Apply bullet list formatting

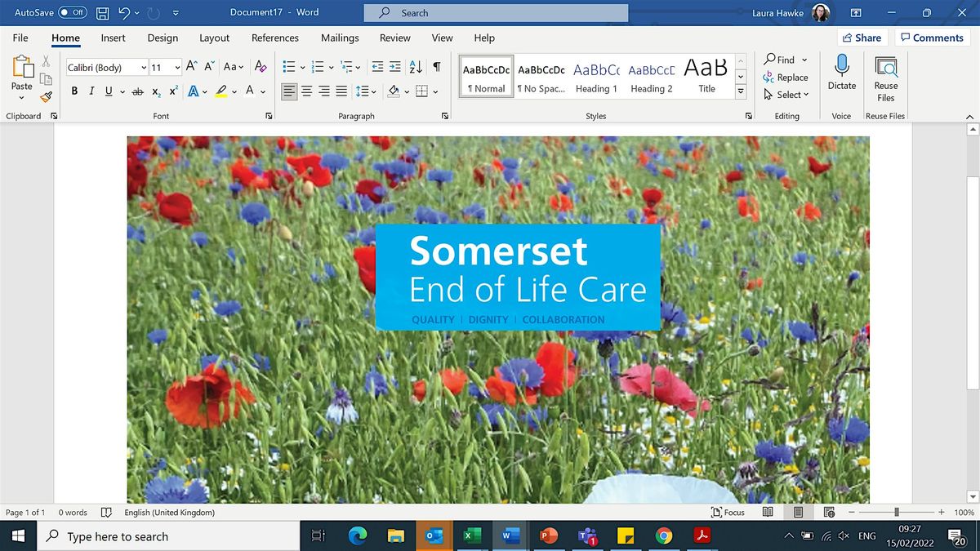click(288, 67)
